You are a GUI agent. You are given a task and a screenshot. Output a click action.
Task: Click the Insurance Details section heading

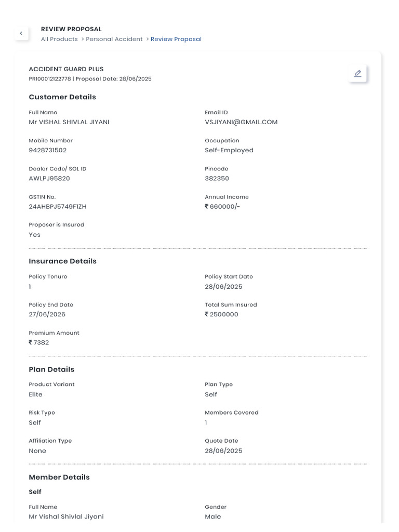(x=62, y=261)
